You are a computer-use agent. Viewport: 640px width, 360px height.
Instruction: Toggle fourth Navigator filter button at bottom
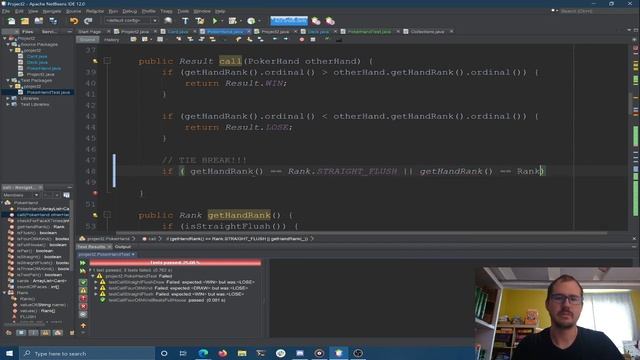(x=45, y=333)
